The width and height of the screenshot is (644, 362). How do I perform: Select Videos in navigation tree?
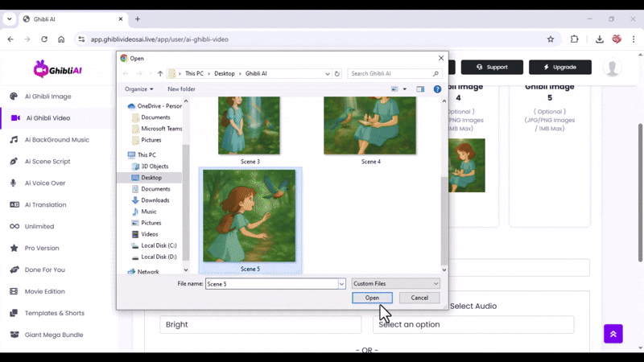[x=145, y=234]
